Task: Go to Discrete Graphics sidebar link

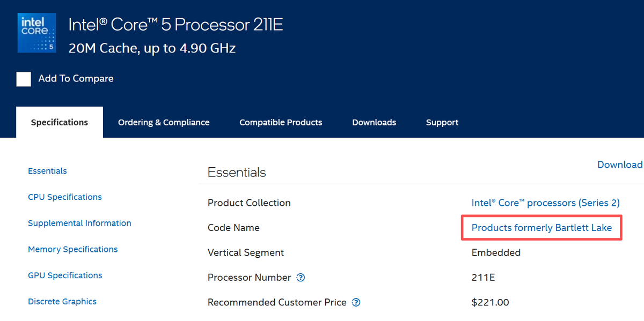Action: pos(62,302)
